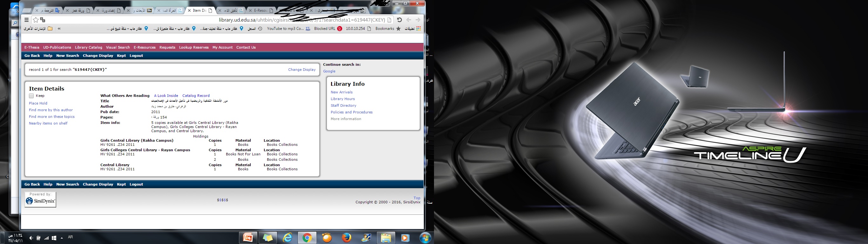Click New Search in the top blue bar
Image resolution: width=868 pixels, height=244 pixels.
(68, 56)
